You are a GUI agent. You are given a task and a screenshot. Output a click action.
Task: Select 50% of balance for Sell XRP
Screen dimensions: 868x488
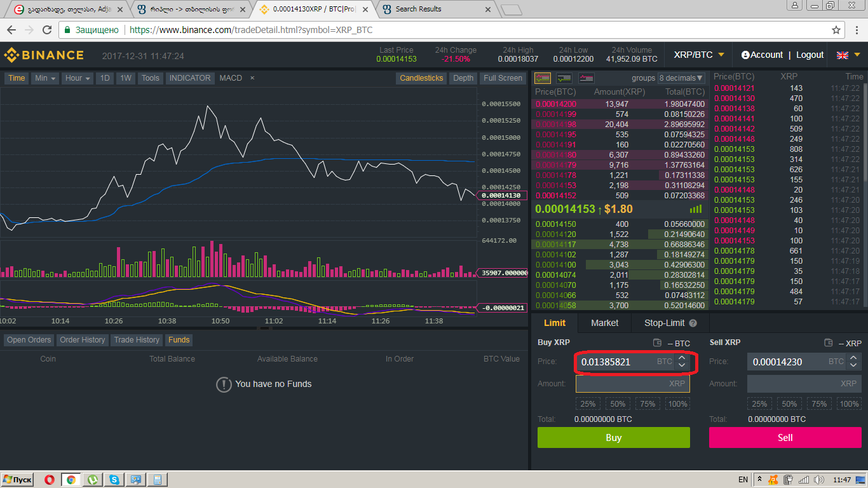[789, 403]
